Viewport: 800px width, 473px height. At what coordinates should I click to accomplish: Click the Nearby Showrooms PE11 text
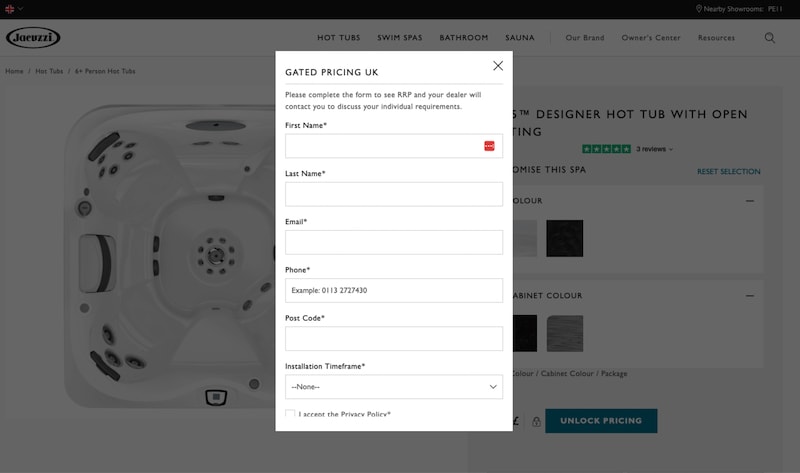pyautogui.click(x=743, y=9)
